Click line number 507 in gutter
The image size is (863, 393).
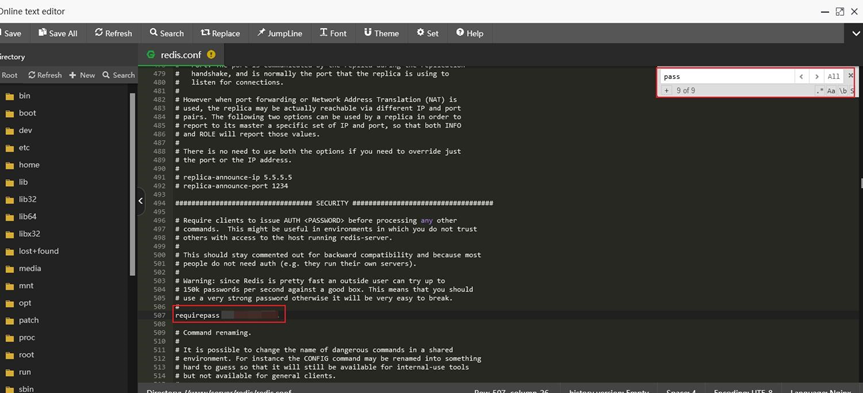[160, 315]
